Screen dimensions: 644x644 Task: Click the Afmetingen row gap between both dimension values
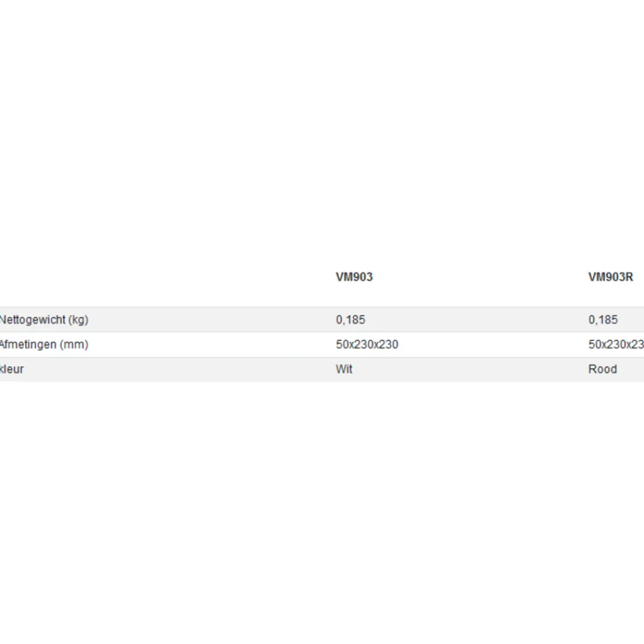click(492, 345)
